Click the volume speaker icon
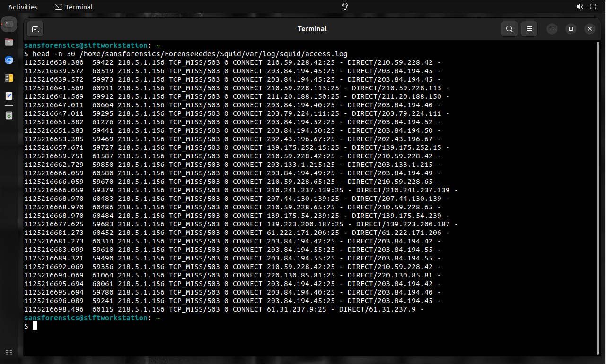 (580, 7)
